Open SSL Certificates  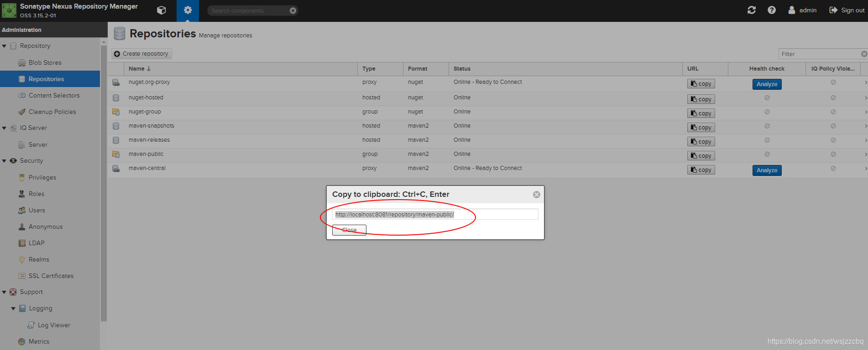pos(50,276)
